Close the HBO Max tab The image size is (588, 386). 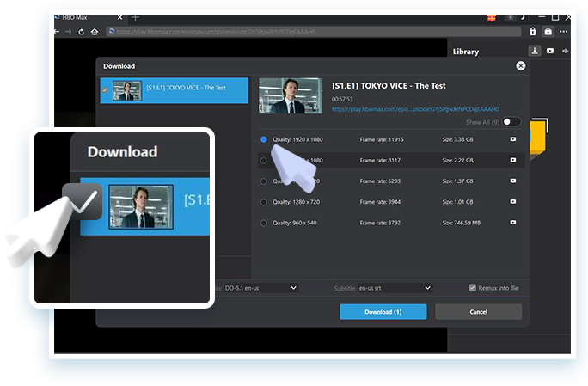tap(119, 17)
